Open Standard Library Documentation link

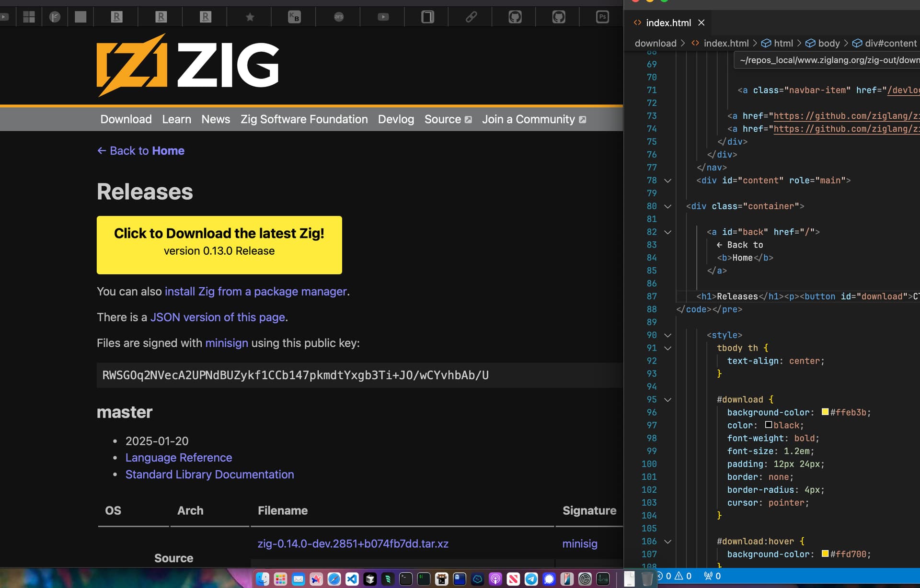(x=210, y=475)
